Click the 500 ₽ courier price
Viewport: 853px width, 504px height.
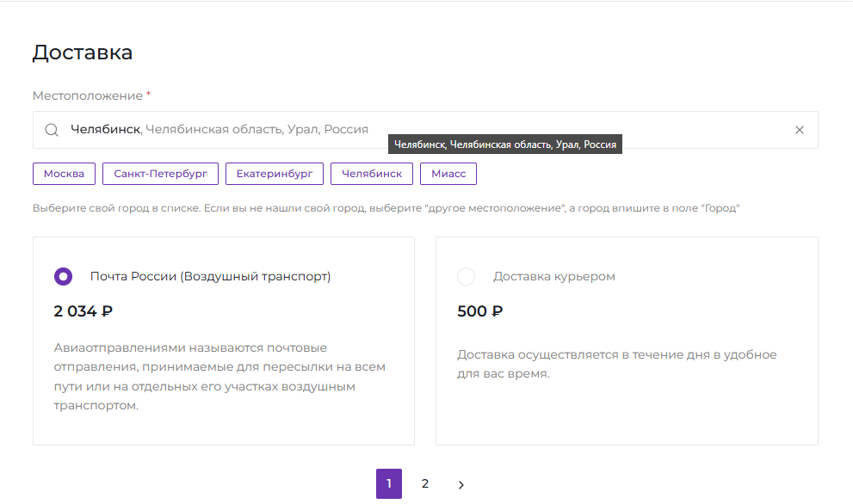coord(479,311)
